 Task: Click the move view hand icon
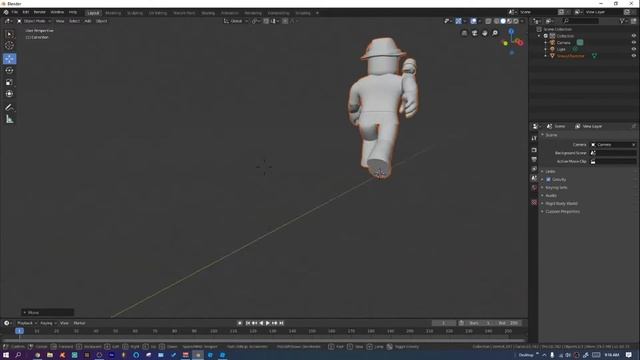point(484,33)
